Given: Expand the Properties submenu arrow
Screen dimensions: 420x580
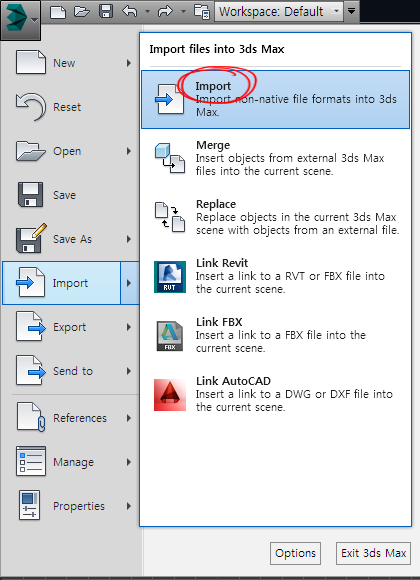Looking at the screenshot, I should click(129, 506).
